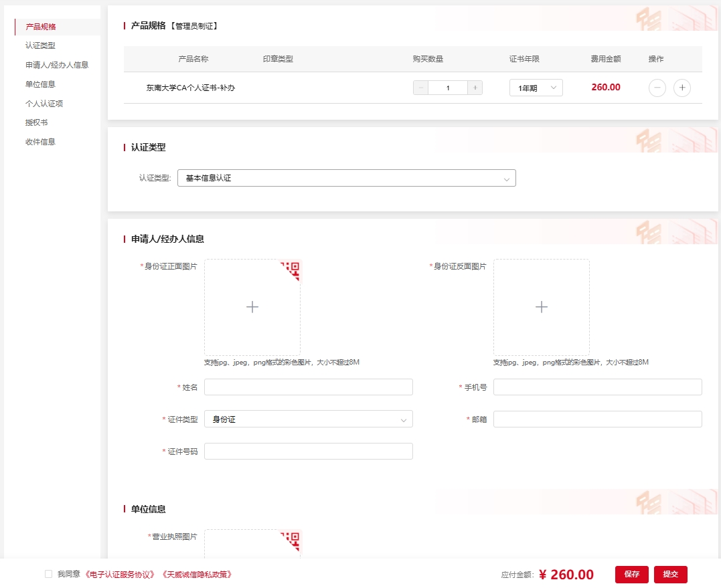
Task: Open the 证件类型 dropdown showing 身份证
Action: (x=308, y=419)
